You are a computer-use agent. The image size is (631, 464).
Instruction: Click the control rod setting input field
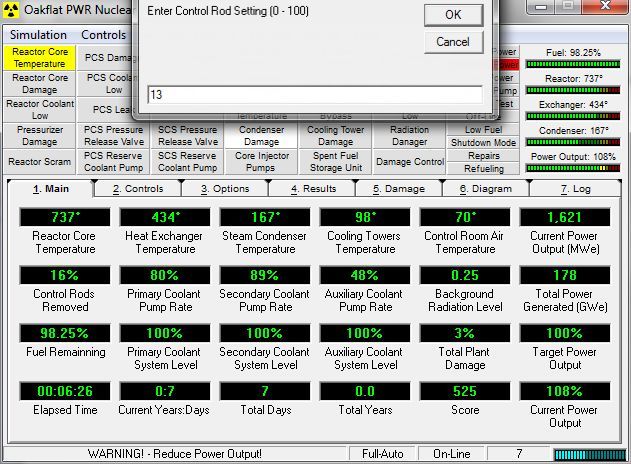point(315,95)
